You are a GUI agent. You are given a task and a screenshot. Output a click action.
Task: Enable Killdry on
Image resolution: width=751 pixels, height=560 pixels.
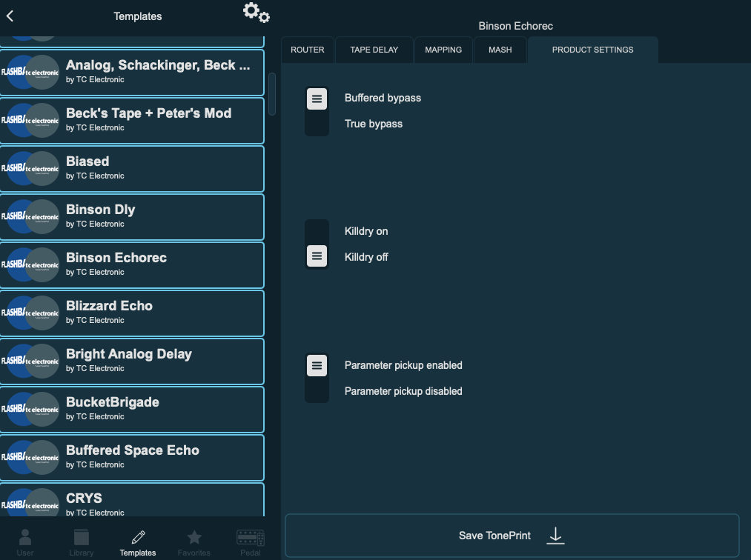[317, 230]
